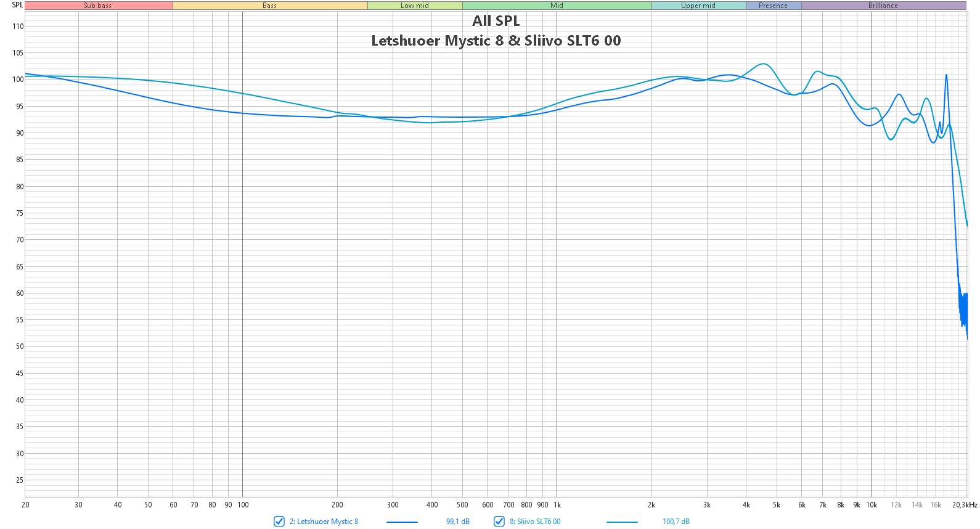Select the Brilliance frequency band
Viewport: 980px width, 529px height.
coord(883,6)
